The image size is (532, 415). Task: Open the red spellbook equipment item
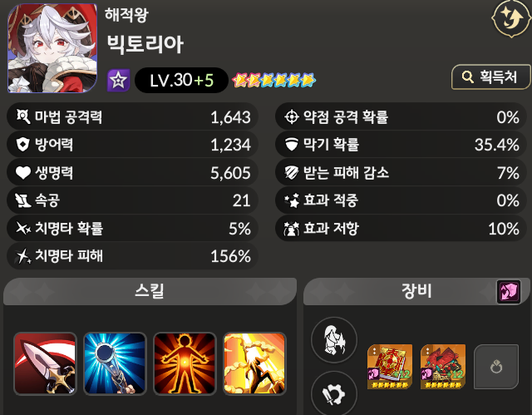click(x=390, y=367)
